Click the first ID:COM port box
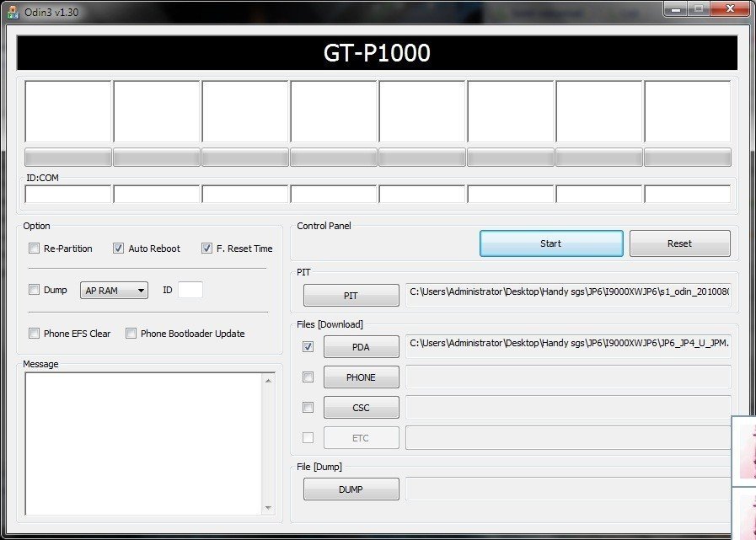This screenshot has height=540, width=756. pos(68,195)
